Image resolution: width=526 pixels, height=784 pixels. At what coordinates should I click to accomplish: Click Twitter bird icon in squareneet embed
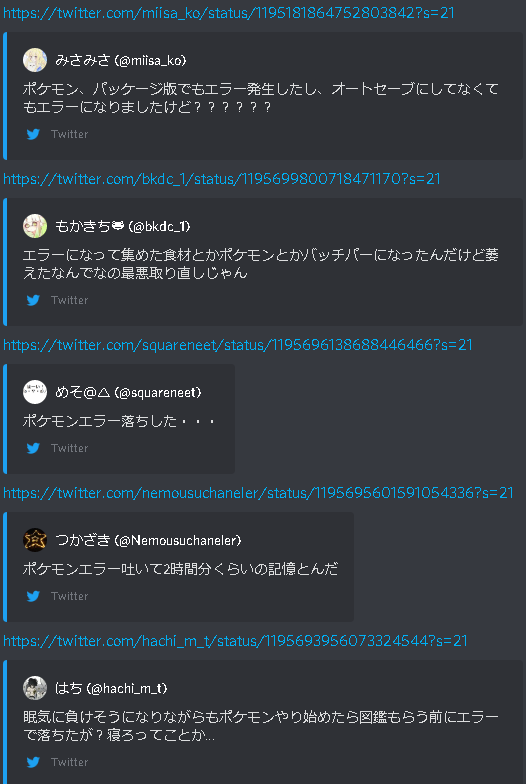[x=34, y=448]
